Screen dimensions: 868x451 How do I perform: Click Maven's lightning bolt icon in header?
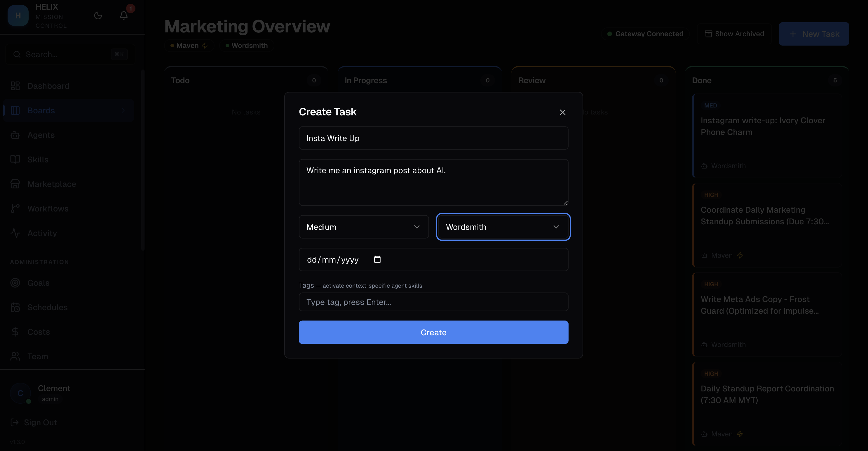205,46
